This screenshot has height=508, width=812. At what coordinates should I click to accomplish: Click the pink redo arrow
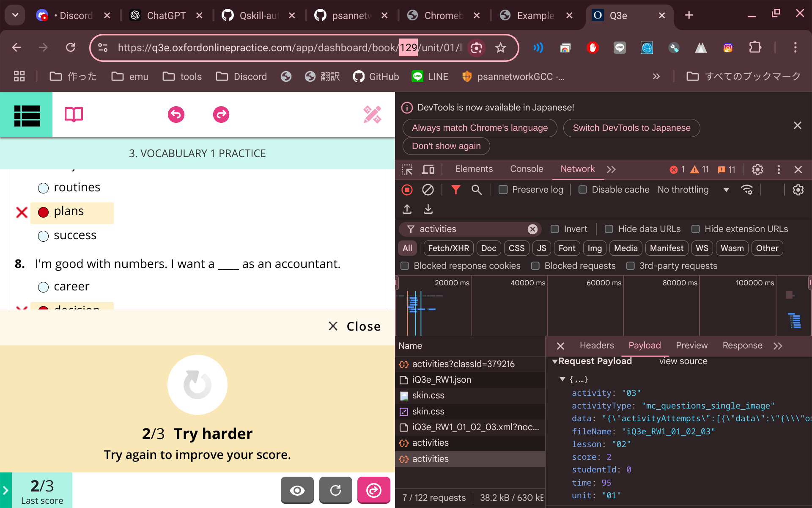(220, 114)
